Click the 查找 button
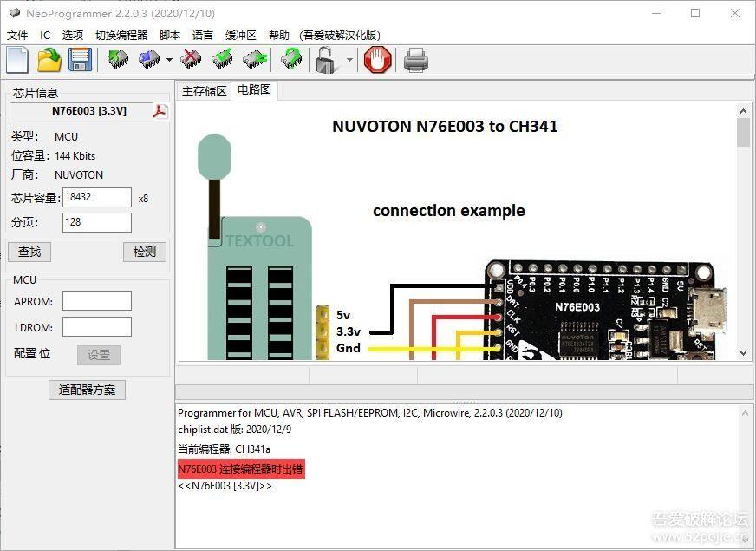Image resolution: width=756 pixels, height=551 pixels. [29, 252]
